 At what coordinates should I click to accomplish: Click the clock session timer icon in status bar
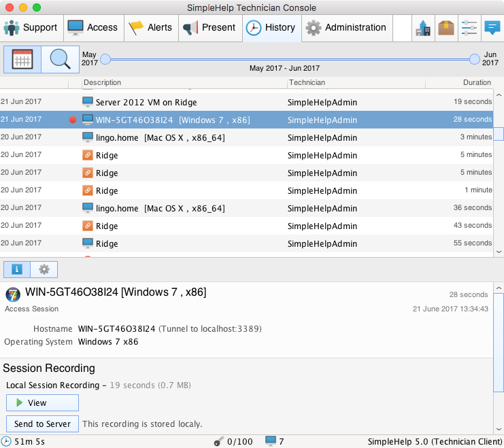(6, 441)
